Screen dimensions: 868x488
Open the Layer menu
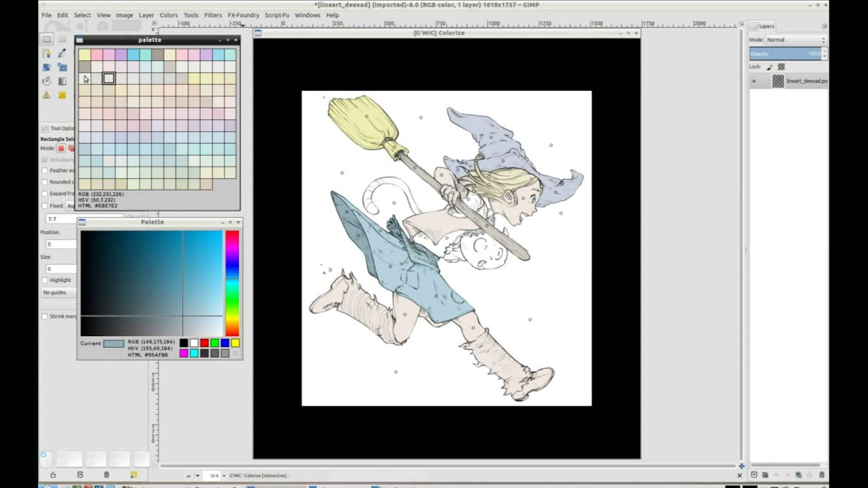point(146,15)
